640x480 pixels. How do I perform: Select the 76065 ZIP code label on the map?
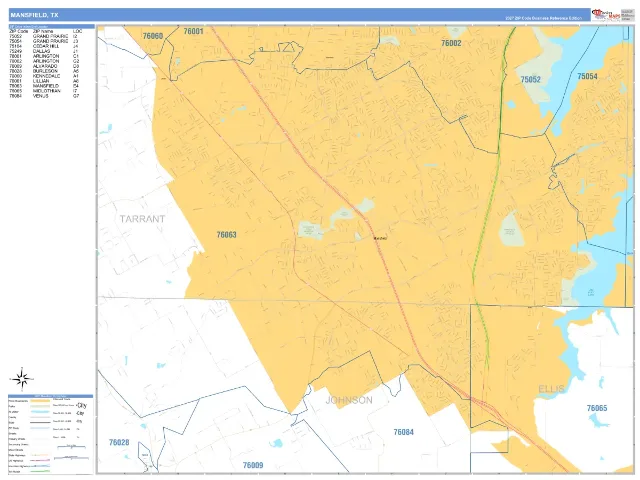point(597,408)
